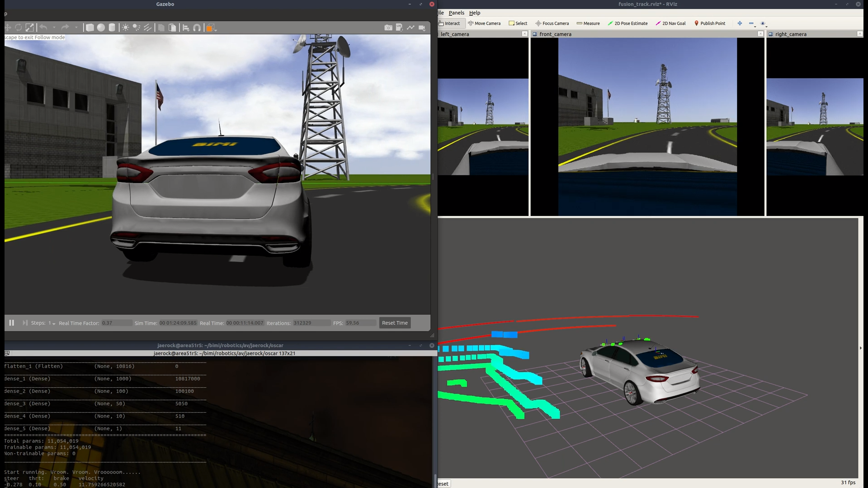Close the front_camera panel
This screenshot has height=488, width=868.
[x=760, y=34]
